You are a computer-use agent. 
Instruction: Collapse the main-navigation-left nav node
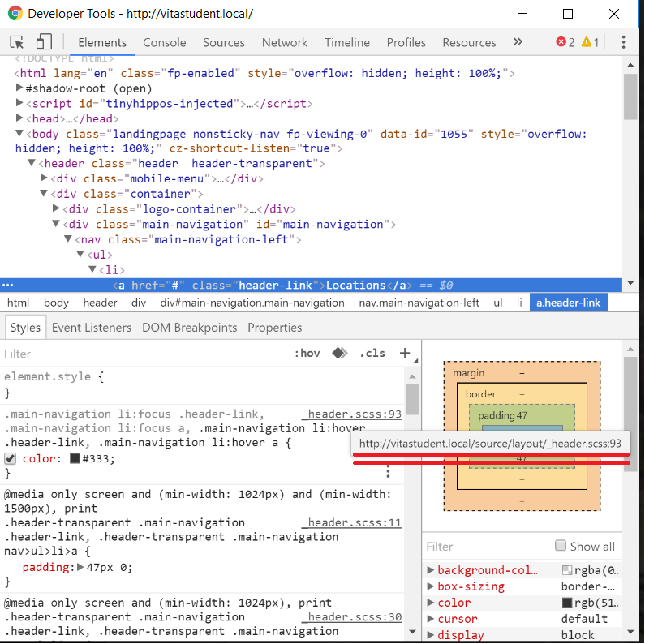(x=68, y=239)
